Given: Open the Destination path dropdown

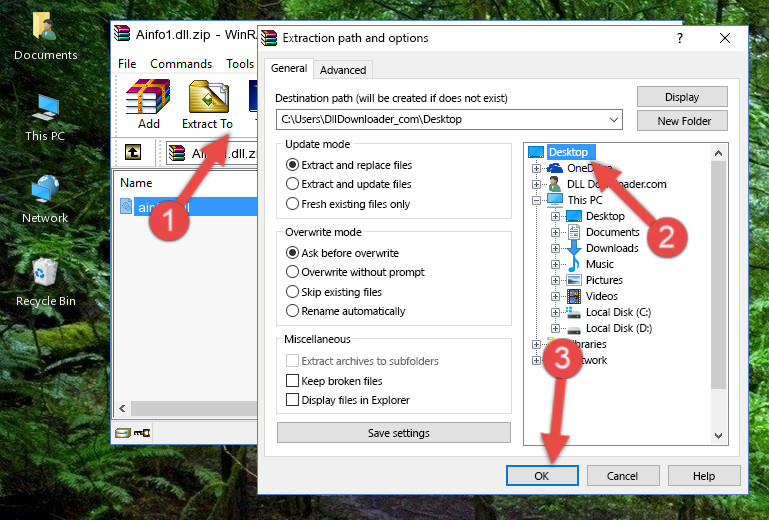Looking at the screenshot, I should (614, 120).
